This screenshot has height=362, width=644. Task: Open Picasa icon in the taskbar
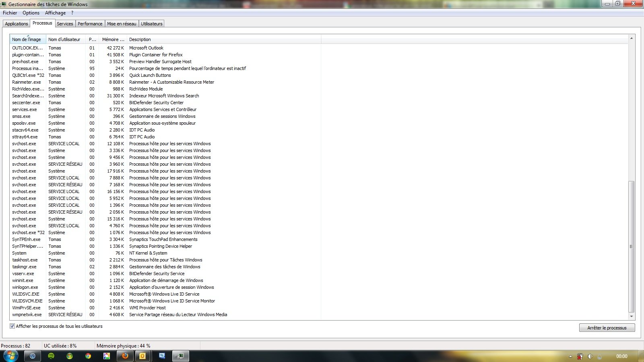107,356
